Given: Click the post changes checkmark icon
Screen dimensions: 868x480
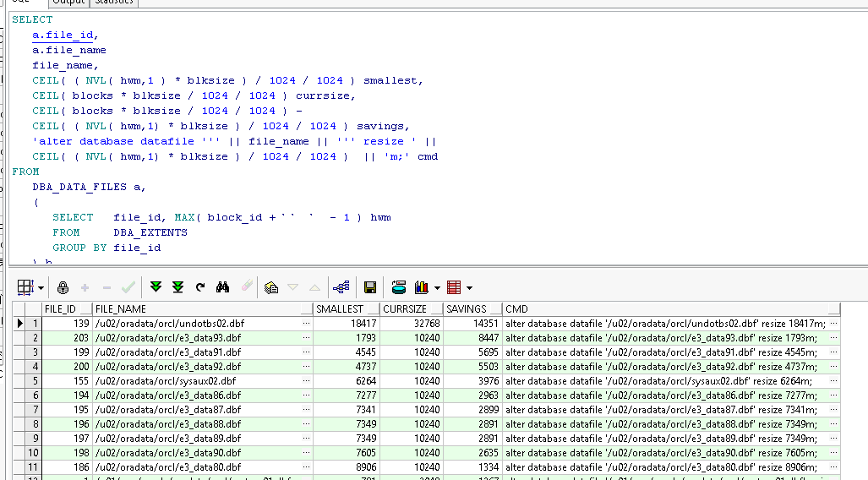Looking at the screenshot, I should [x=128, y=287].
